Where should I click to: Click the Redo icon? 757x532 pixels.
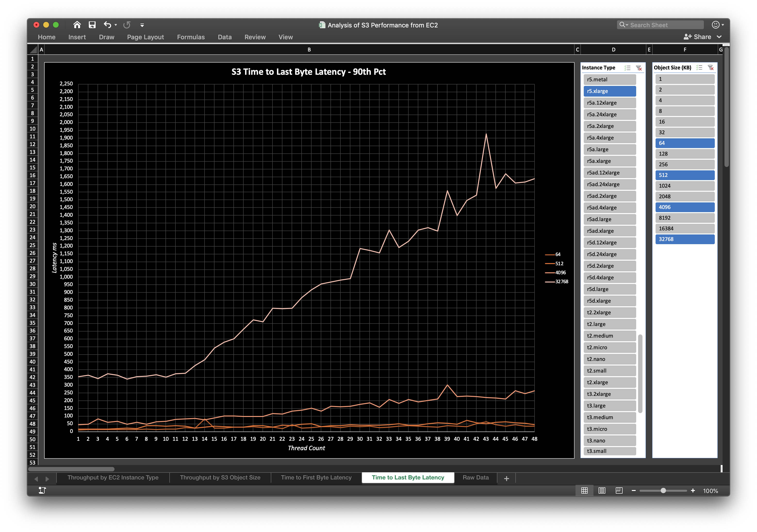click(127, 25)
